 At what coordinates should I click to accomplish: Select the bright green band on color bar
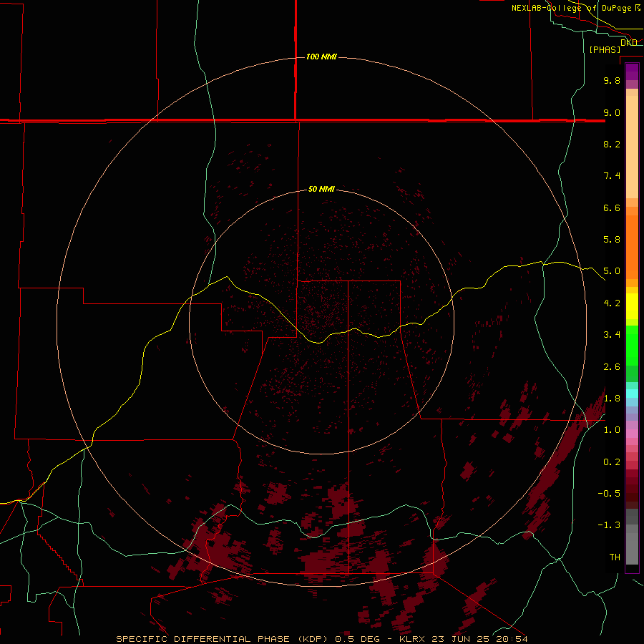[632, 346]
